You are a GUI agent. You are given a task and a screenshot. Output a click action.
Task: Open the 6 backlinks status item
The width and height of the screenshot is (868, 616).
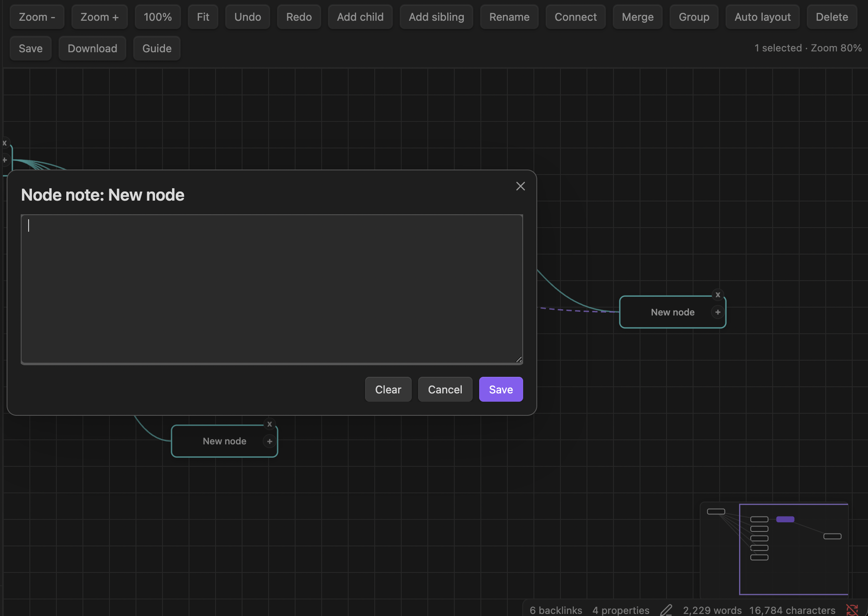click(556, 610)
